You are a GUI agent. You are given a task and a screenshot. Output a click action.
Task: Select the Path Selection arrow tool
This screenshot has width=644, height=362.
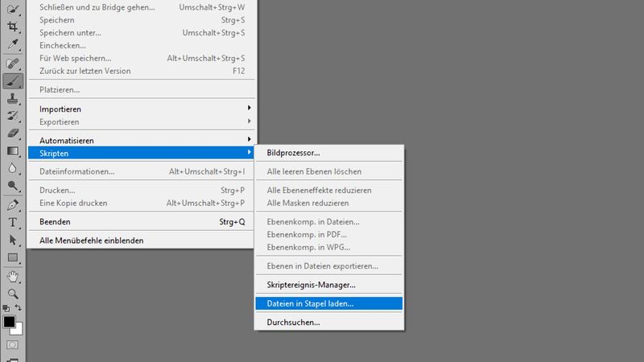tap(13, 240)
